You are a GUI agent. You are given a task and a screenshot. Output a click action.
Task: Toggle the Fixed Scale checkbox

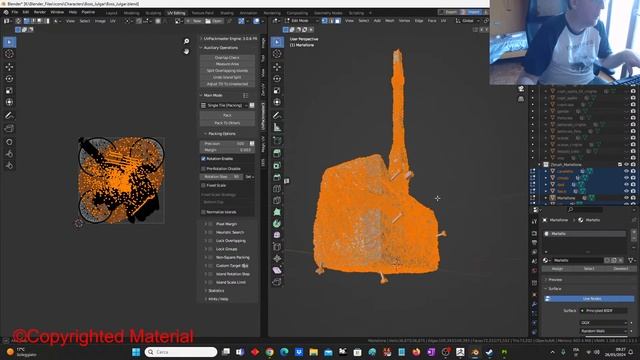click(203, 185)
